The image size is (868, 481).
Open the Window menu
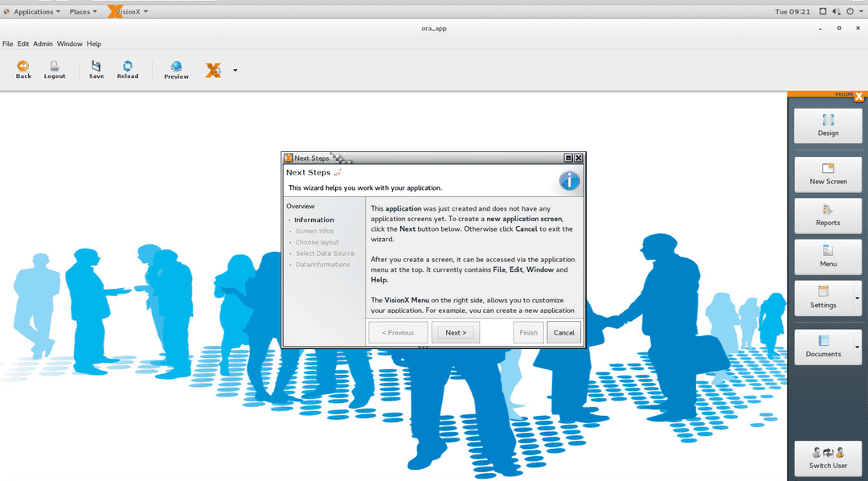point(69,43)
